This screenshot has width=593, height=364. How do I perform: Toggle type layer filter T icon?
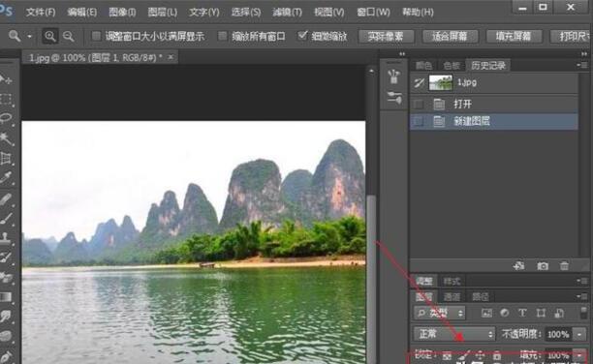click(x=522, y=313)
